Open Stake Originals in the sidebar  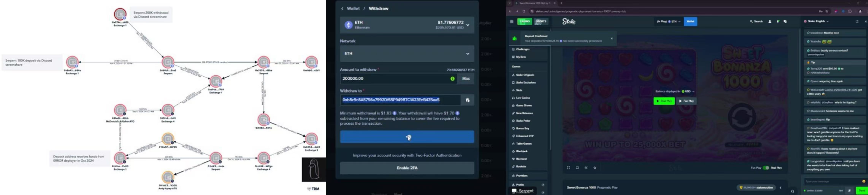click(x=528, y=75)
